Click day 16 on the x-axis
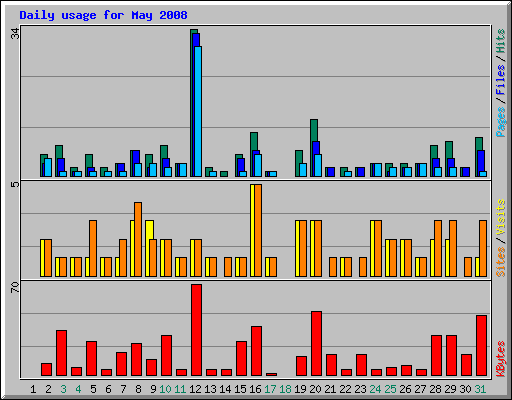This screenshot has width=512, height=400. pos(255,389)
